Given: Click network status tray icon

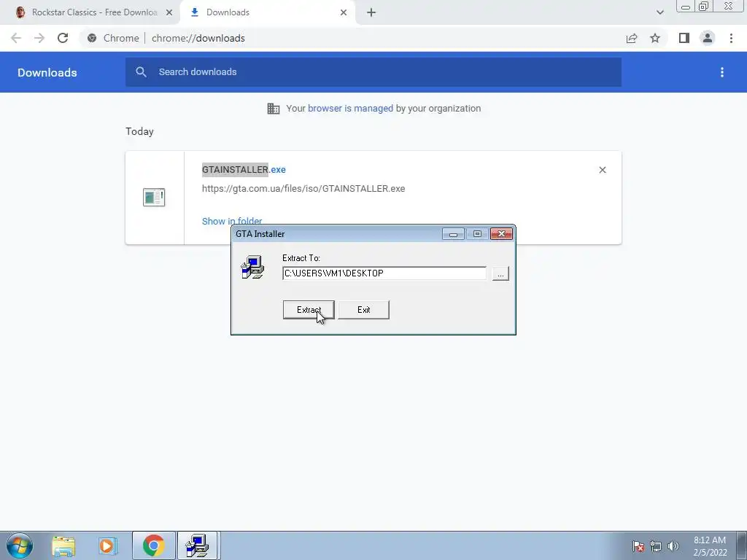Looking at the screenshot, I should click(x=656, y=546).
